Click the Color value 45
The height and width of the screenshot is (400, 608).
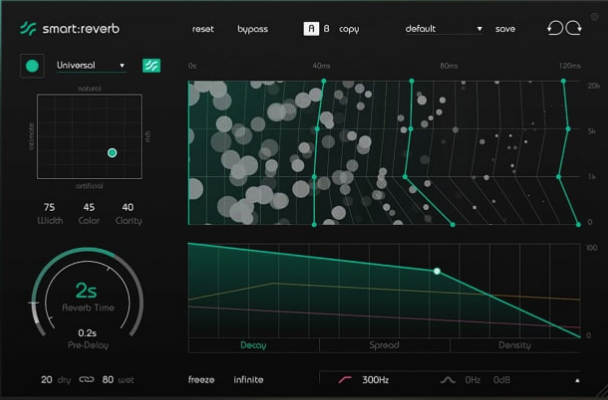(x=89, y=207)
